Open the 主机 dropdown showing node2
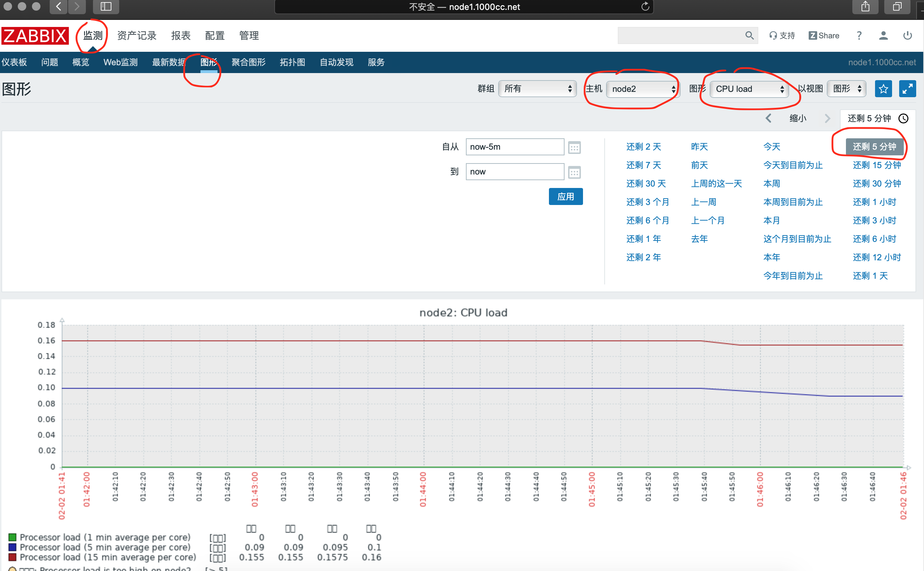This screenshot has width=924, height=571. (643, 89)
